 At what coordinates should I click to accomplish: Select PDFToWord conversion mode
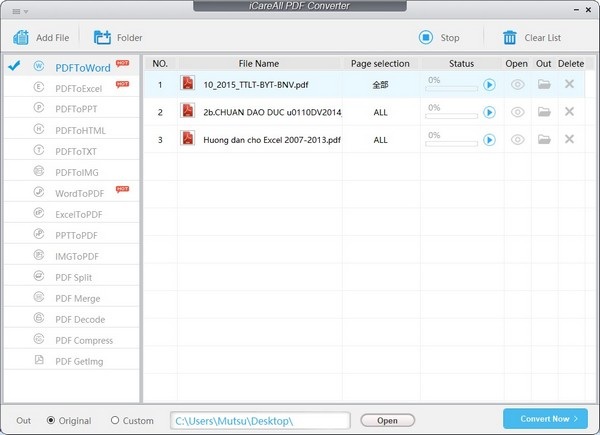point(72,67)
